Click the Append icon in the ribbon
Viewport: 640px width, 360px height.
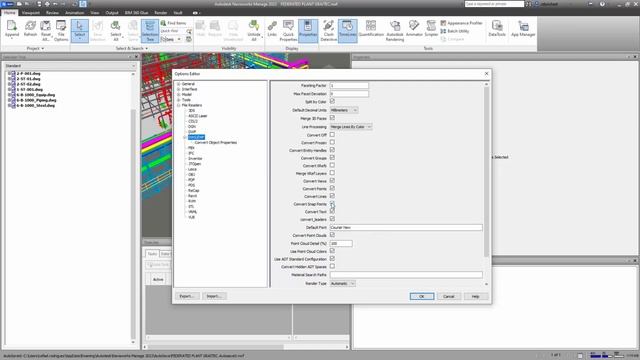point(12,30)
